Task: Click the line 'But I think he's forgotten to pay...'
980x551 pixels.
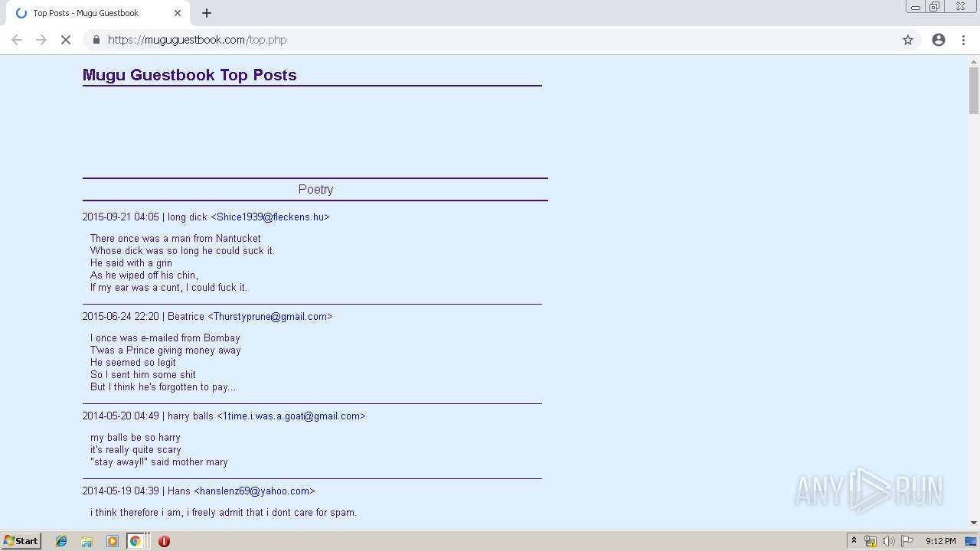Action: click(x=163, y=386)
